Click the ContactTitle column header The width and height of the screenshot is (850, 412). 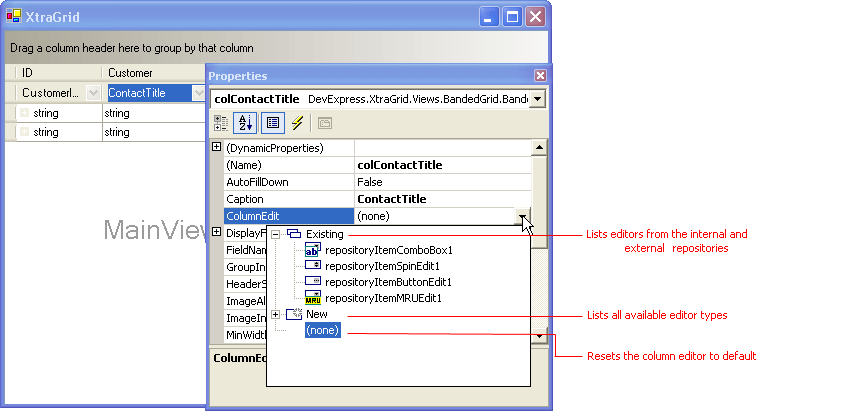pyautogui.click(x=150, y=93)
